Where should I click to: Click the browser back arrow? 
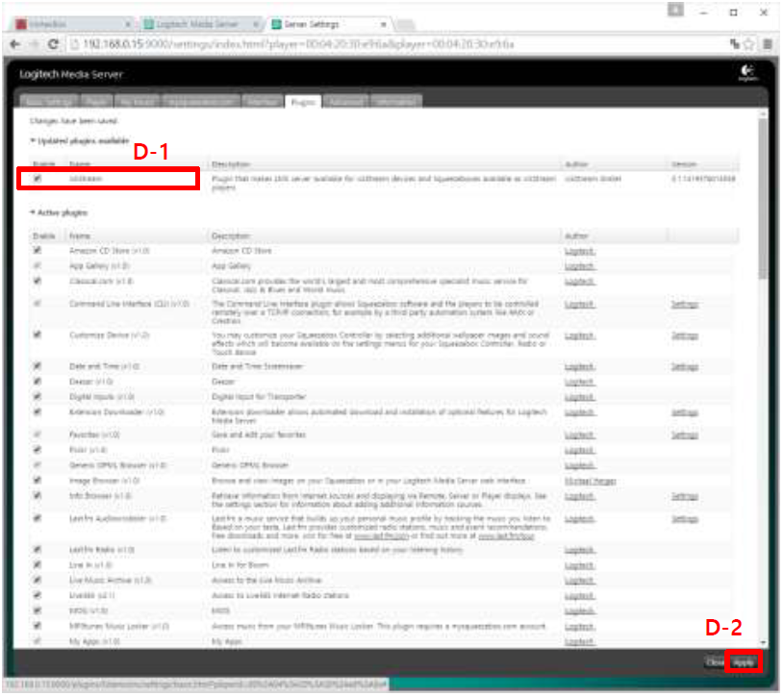(x=14, y=44)
